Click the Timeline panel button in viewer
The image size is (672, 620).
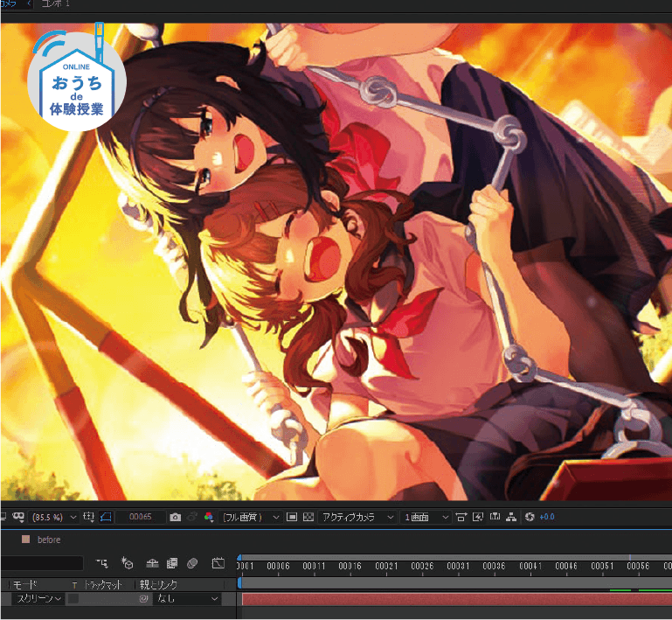click(495, 517)
